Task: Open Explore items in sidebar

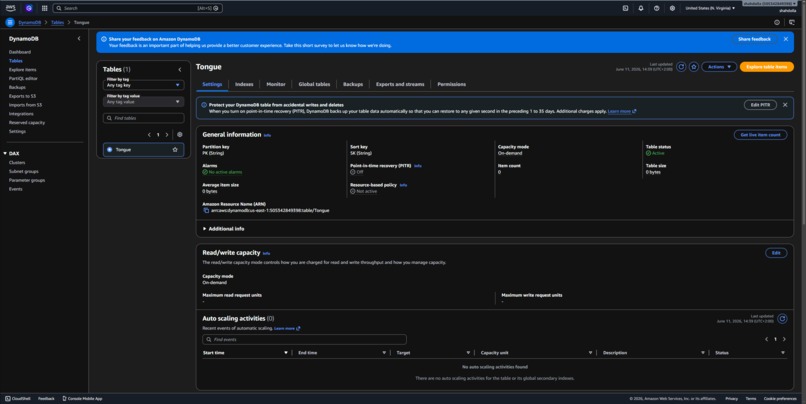Action: [x=23, y=70]
